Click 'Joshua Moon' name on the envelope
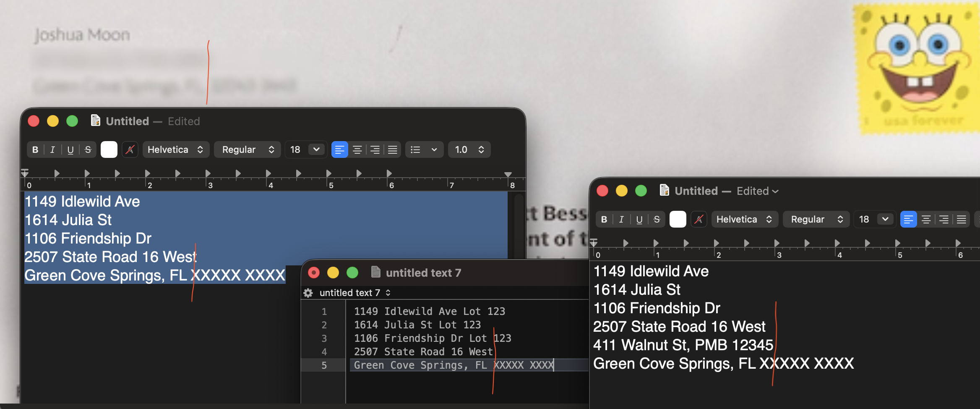This screenshot has width=980, height=409. tap(82, 35)
